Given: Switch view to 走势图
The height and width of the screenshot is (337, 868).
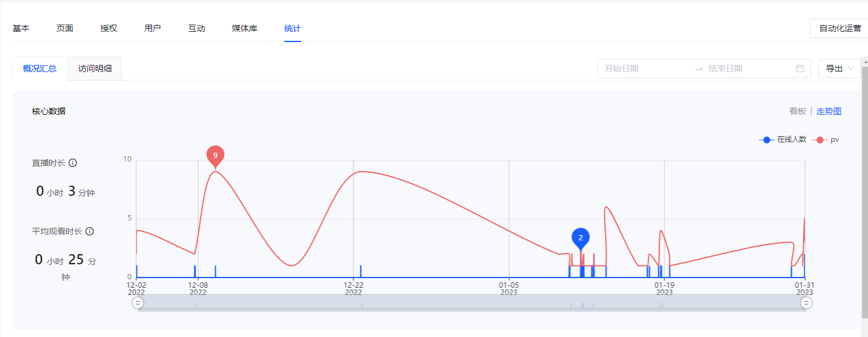Looking at the screenshot, I should (x=829, y=111).
